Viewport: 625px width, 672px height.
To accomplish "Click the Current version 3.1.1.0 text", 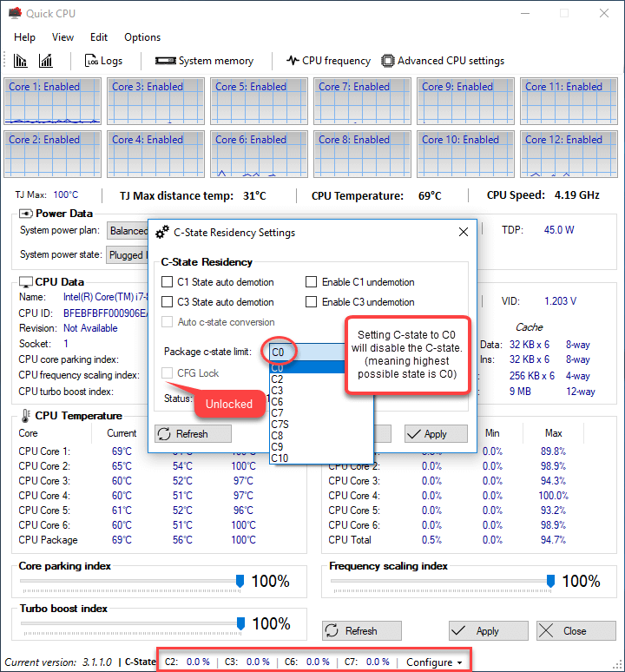I will 58,662.
